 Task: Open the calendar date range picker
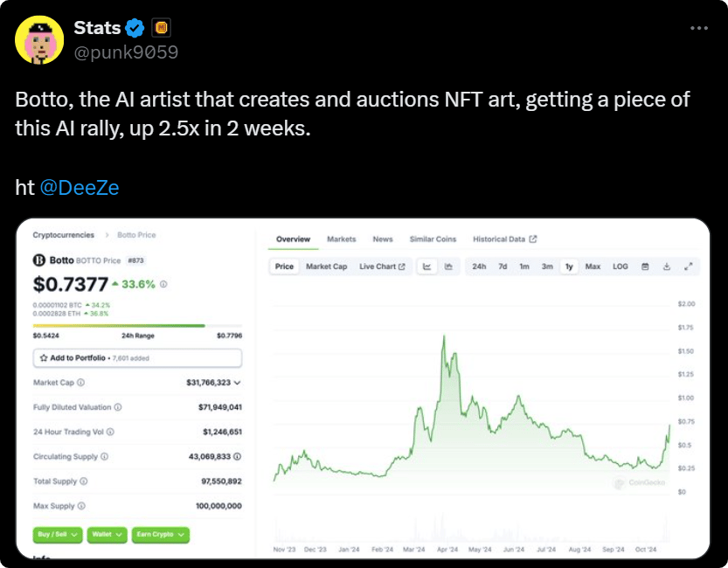click(645, 267)
